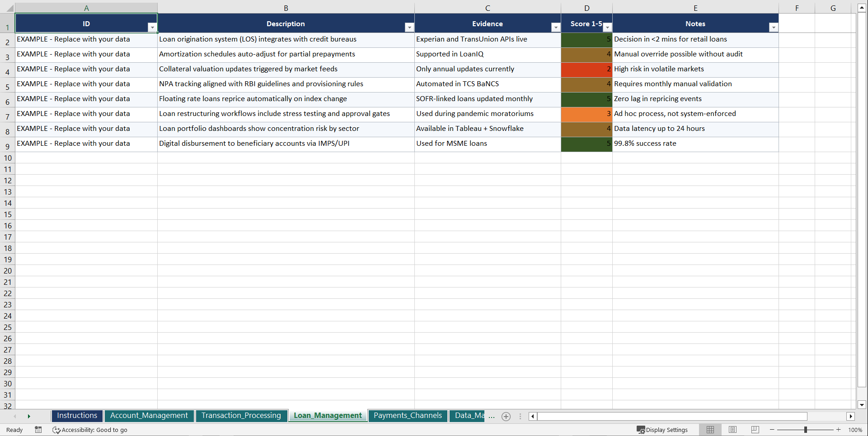
Task: Open the Payments_Channels sheet tab
Action: point(407,416)
